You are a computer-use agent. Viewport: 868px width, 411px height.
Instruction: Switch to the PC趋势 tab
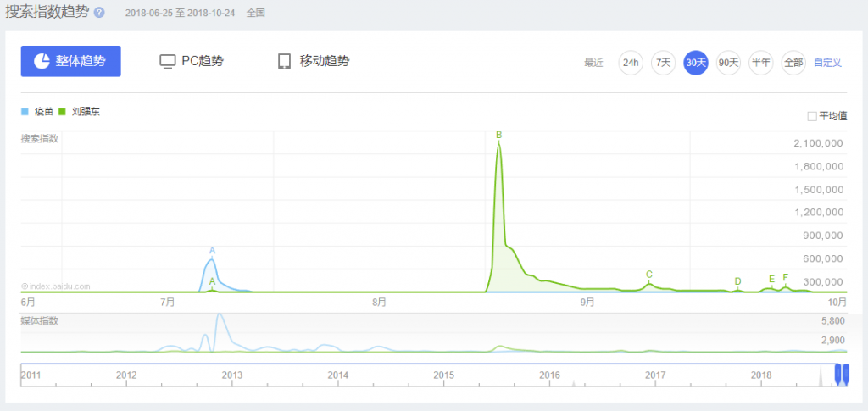coord(202,61)
